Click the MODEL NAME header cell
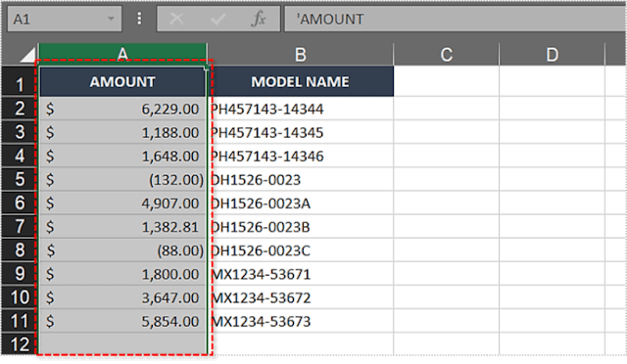Image resolution: width=627 pixels, height=364 pixels. 301,81
